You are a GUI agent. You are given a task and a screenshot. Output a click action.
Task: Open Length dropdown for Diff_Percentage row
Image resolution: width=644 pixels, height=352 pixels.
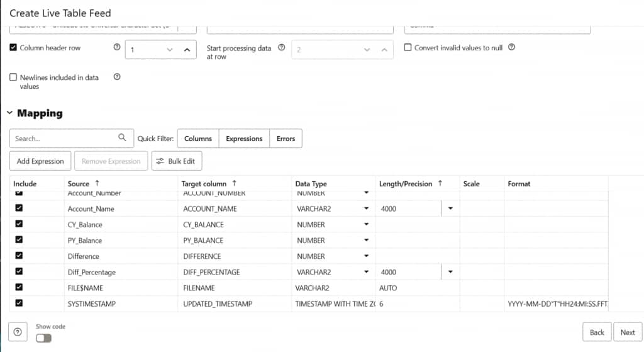click(x=450, y=272)
